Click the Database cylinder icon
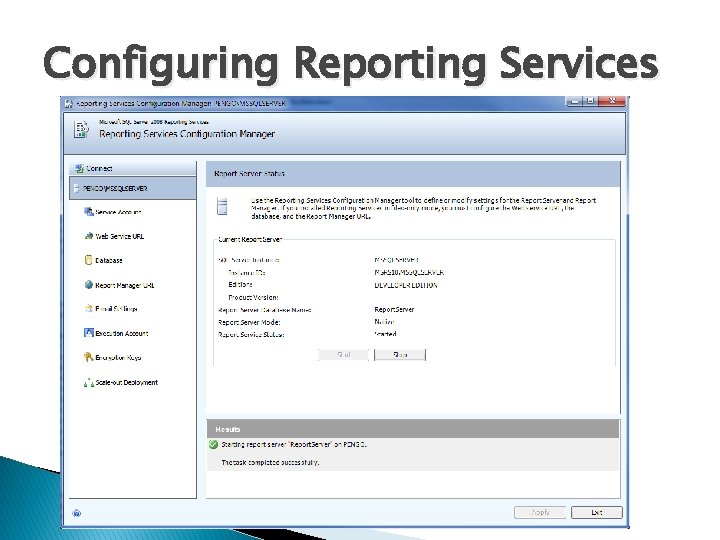The width and height of the screenshot is (720, 540). [x=89, y=260]
